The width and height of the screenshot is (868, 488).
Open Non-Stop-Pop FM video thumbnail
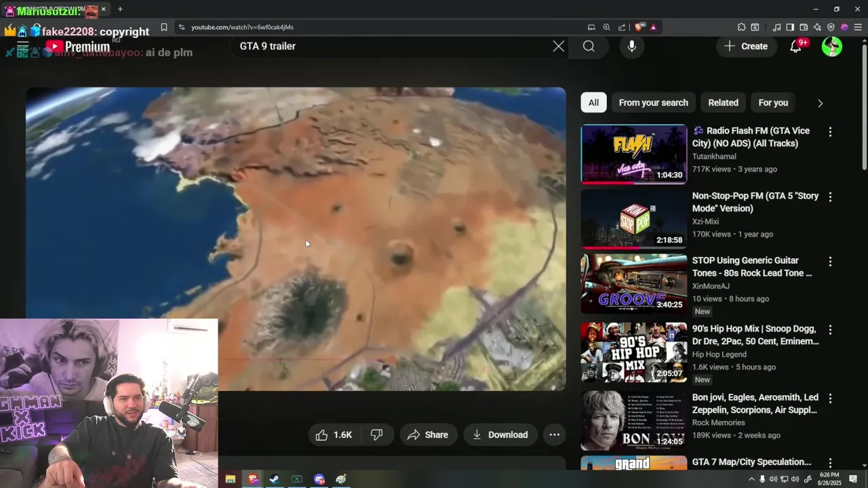click(x=633, y=219)
